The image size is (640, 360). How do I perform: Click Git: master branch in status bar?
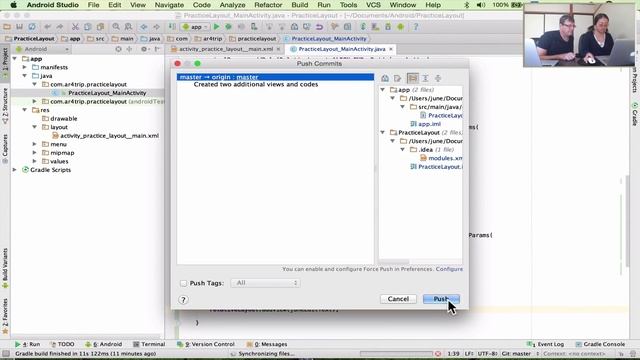(516, 354)
